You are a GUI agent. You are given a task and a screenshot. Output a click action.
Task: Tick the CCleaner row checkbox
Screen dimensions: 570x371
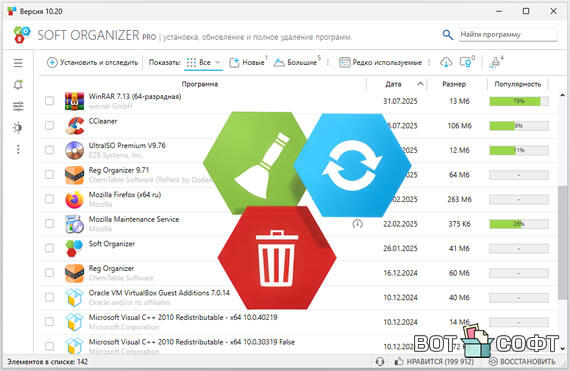tap(49, 125)
